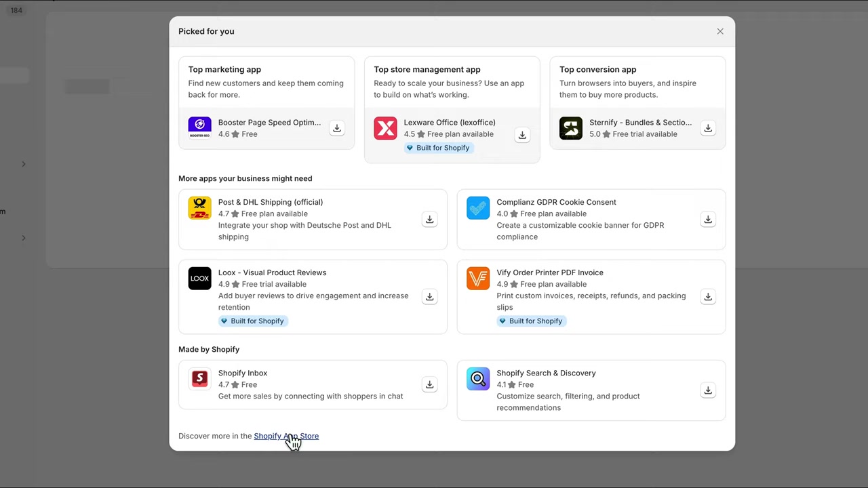Install Post & DHL Shipping app
Image resolution: width=868 pixels, height=488 pixels.
click(x=429, y=219)
